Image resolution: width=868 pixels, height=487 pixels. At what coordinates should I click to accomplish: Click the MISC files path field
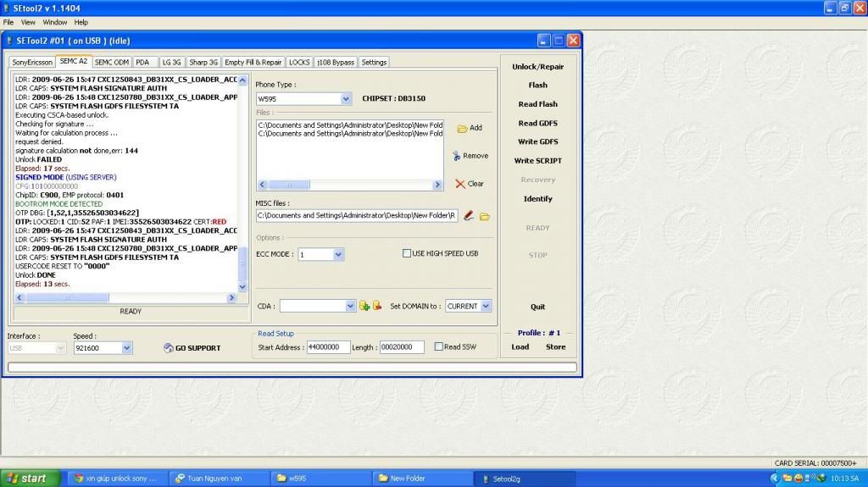point(357,215)
